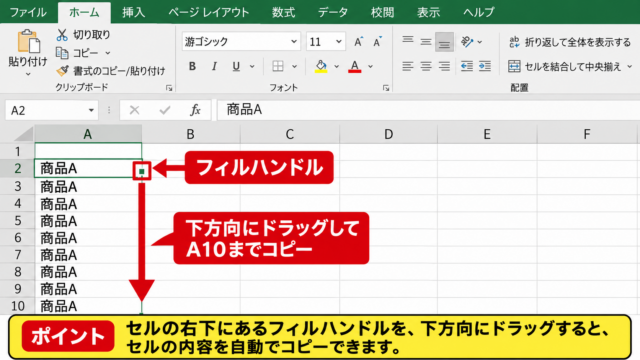Open the font name box showing 游ゴシック
The width and height of the screenshot is (640, 360).
pyautogui.click(x=241, y=41)
